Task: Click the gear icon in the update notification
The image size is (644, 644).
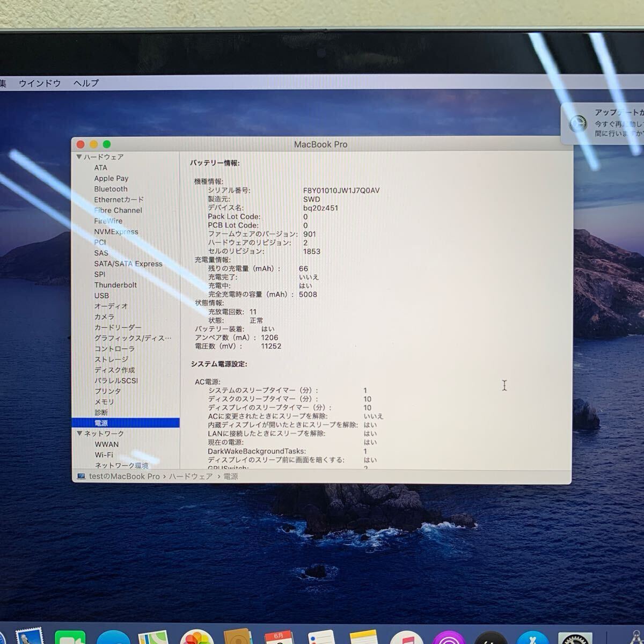Action: point(579,124)
